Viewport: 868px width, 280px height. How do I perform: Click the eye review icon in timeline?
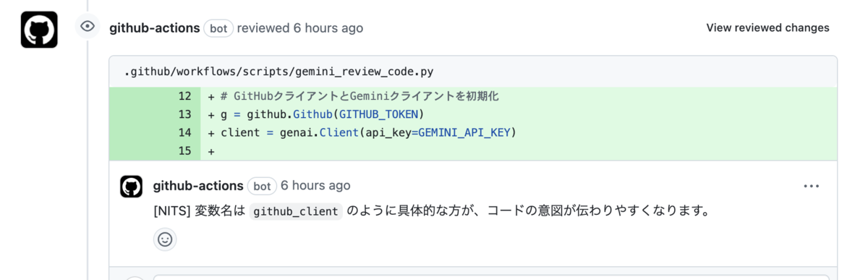88,27
